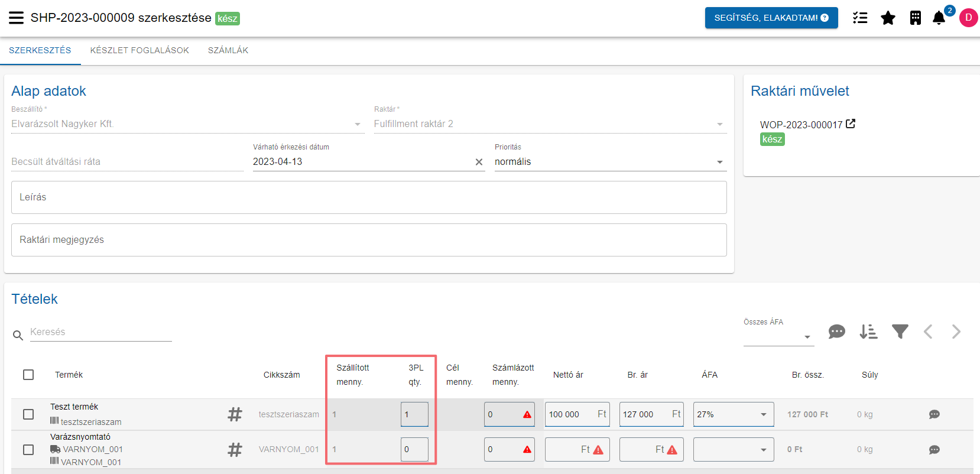Click the truck icon beside VARNYOM_001
Viewport: 980px width, 474px height.
point(56,449)
